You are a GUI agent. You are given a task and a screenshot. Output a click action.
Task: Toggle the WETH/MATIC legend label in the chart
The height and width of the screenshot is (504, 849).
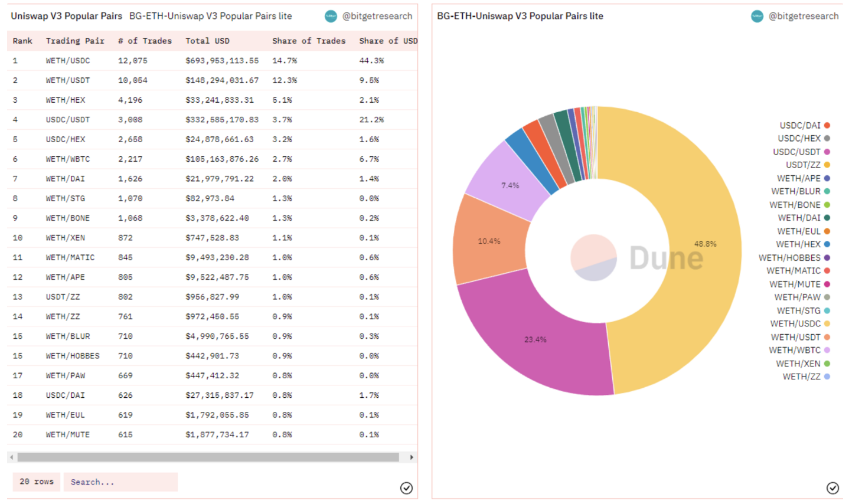coord(794,271)
